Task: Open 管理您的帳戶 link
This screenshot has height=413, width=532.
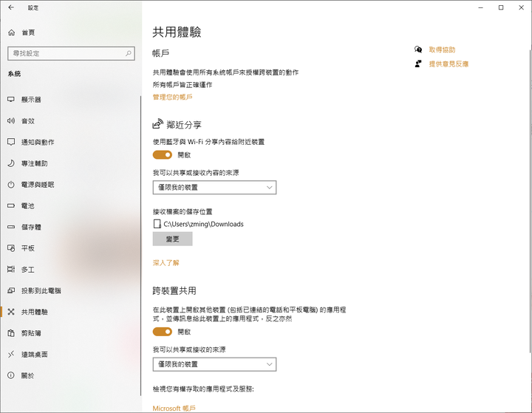Action: pyautogui.click(x=172, y=97)
